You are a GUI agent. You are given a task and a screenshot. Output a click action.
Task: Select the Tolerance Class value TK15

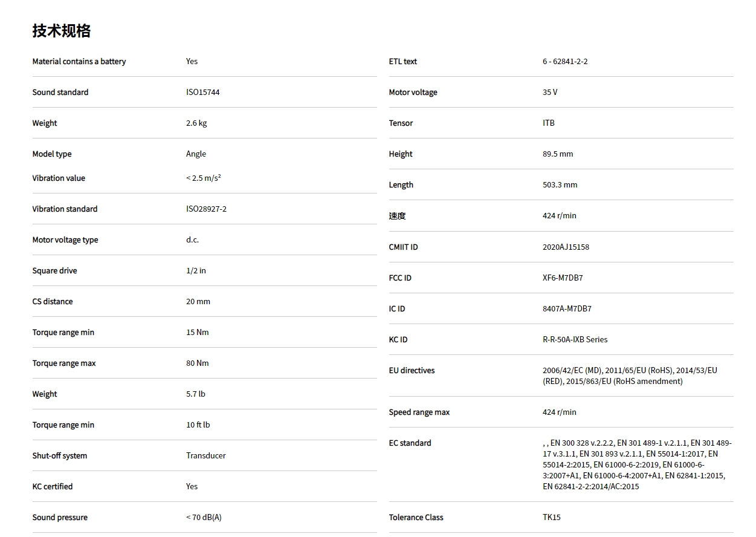[551, 518]
